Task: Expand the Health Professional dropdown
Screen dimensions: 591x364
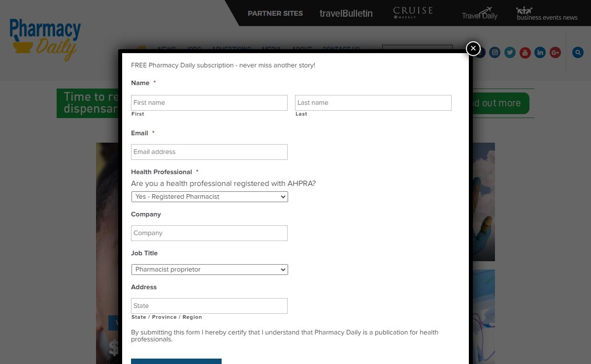Action: tap(209, 197)
